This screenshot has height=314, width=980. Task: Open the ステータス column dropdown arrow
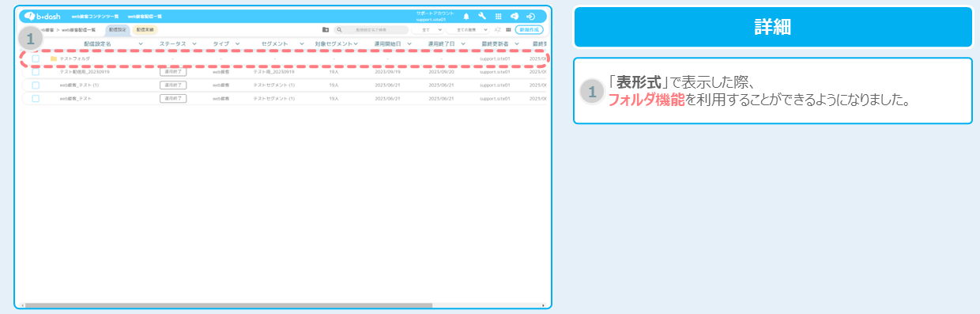point(194,44)
